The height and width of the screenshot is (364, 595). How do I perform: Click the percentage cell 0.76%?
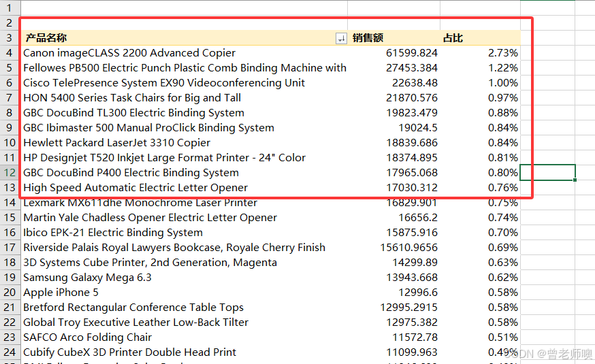480,188
